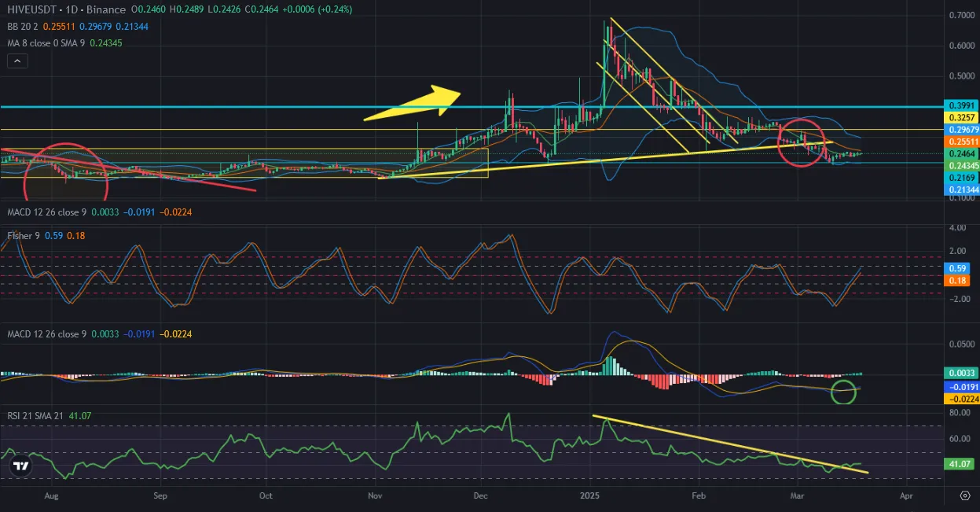Collapse the indicator legend with the arrow button
This screenshot has width=980, height=512.
click(x=19, y=61)
